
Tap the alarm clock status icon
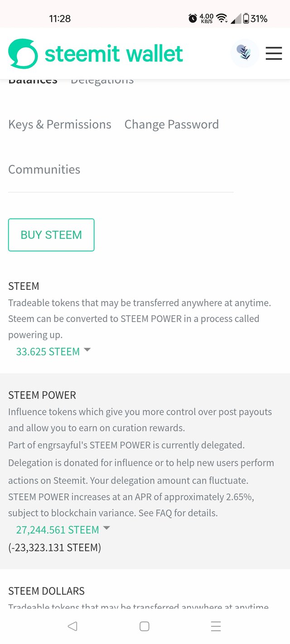point(193,19)
